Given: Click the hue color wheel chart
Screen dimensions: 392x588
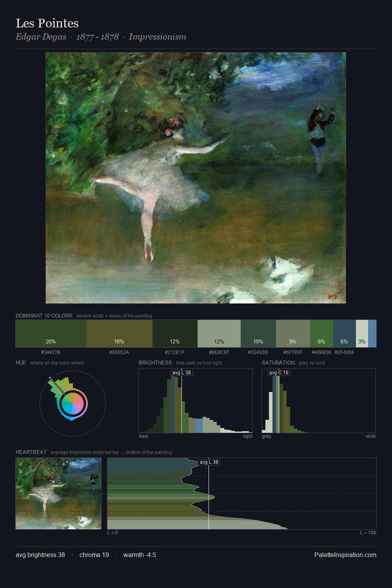Looking at the screenshot, I should tap(73, 403).
